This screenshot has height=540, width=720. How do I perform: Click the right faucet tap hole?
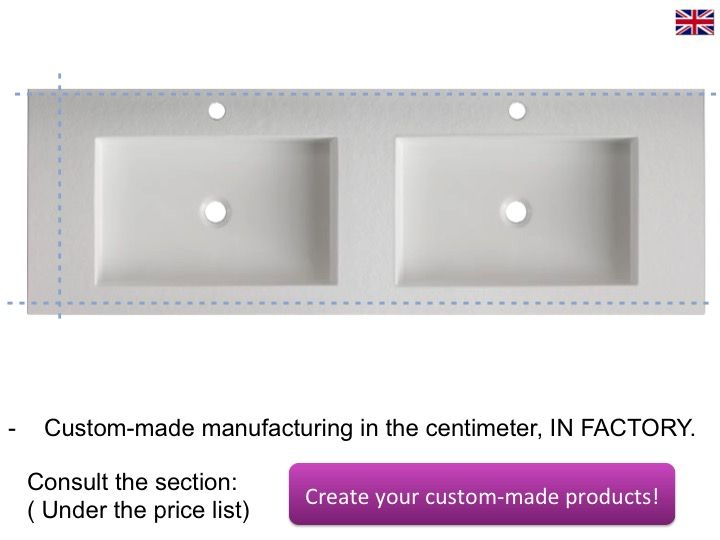[x=517, y=110]
